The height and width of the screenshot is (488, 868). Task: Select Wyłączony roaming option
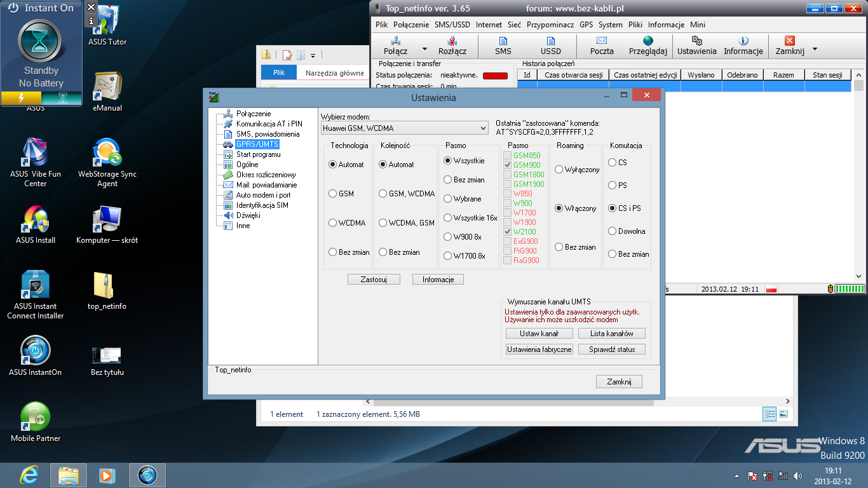(x=559, y=170)
